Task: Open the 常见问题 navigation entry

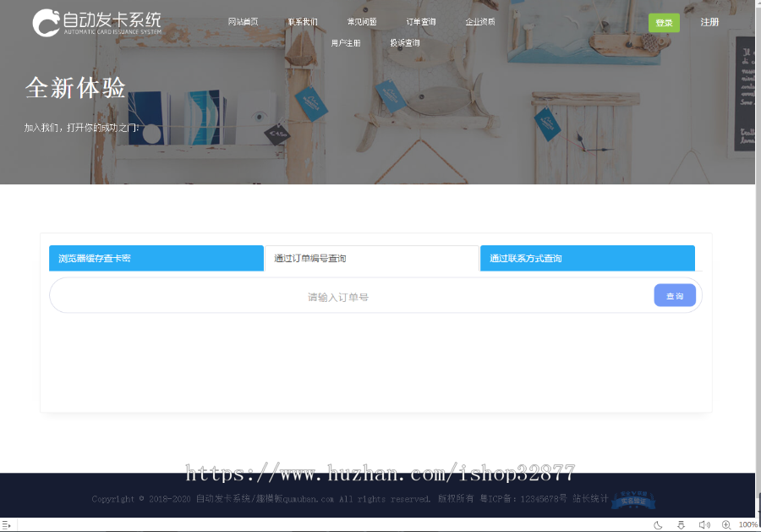Action: click(362, 22)
